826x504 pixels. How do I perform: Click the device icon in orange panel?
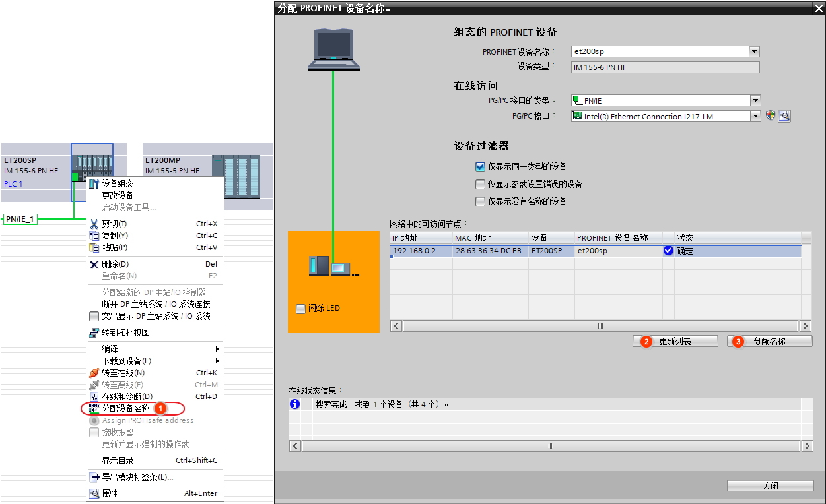pos(333,266)
